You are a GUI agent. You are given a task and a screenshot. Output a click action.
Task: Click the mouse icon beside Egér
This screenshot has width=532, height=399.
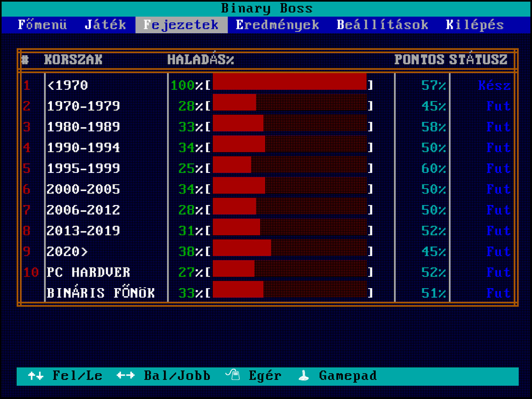point(233,375)
